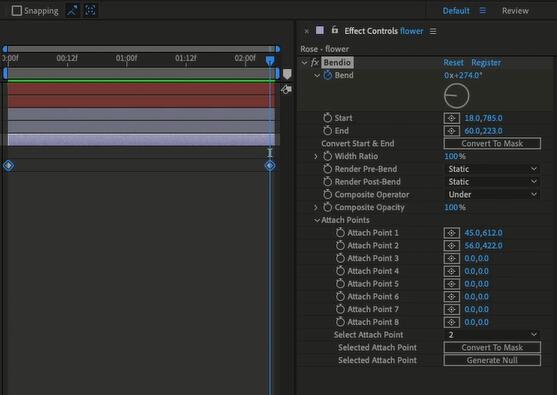Click the End value 60.0,223.0
This screenshot has width=557, height=395.
[483, 131]
